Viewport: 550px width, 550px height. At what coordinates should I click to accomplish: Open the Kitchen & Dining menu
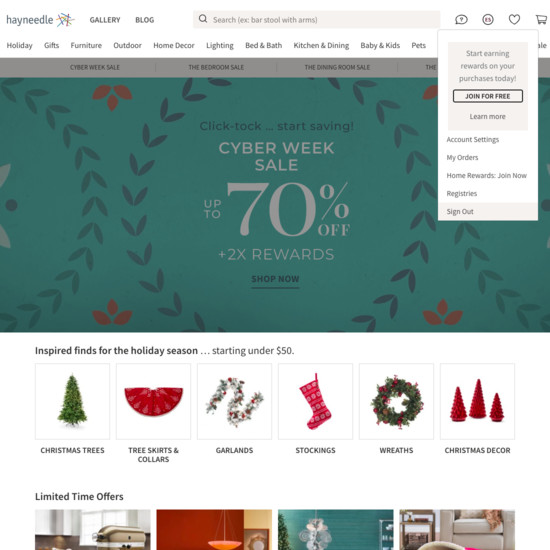[321, 45]
